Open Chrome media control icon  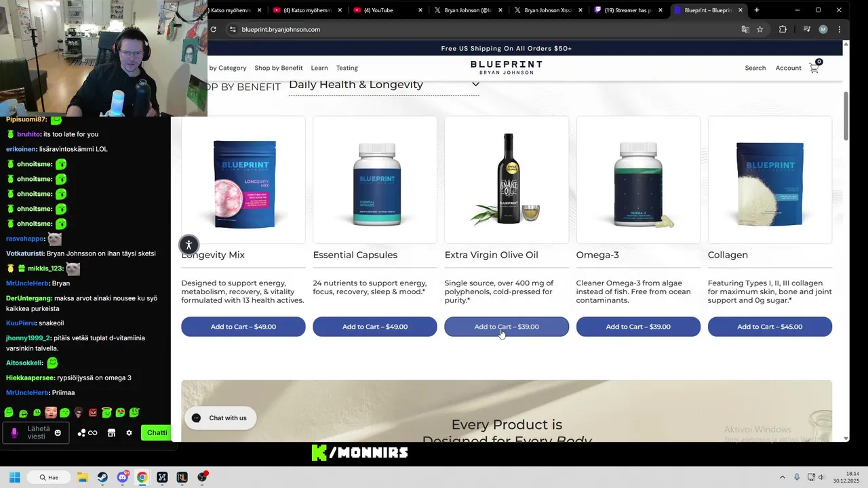[807, 29]
